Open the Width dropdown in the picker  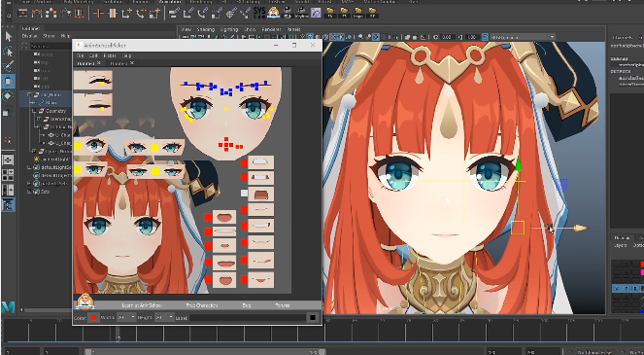pyautogui.click(x=126, y=318)
